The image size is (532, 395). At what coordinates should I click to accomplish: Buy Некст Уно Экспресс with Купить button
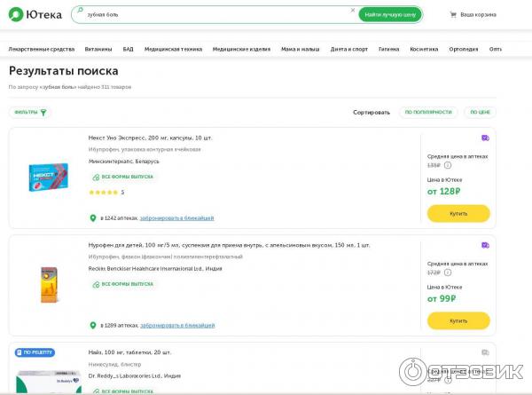coord(458,213)
